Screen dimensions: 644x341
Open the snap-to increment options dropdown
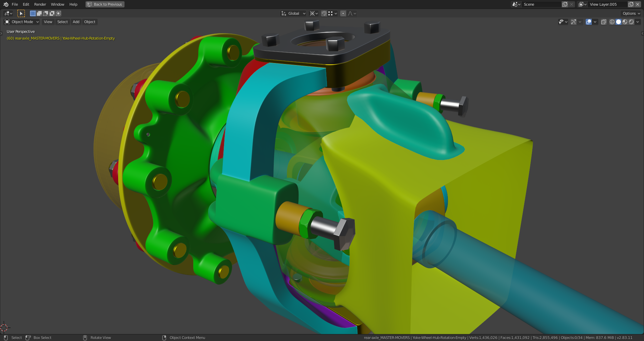(x=333, y=13)
